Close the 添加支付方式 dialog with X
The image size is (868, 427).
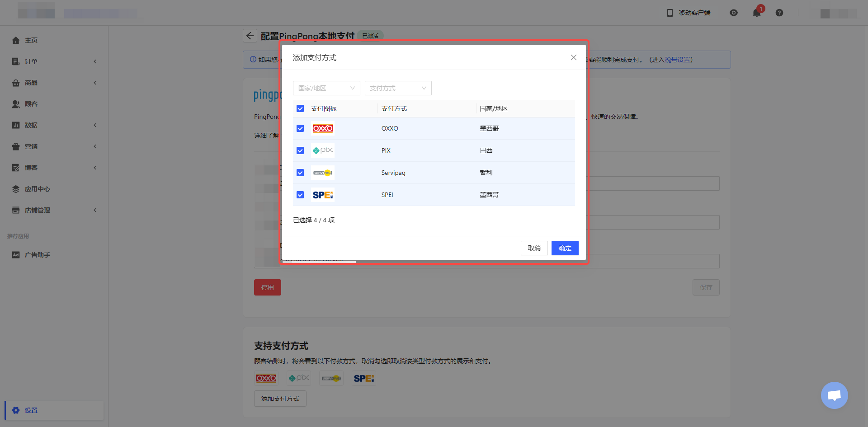[x=574, y=57]
